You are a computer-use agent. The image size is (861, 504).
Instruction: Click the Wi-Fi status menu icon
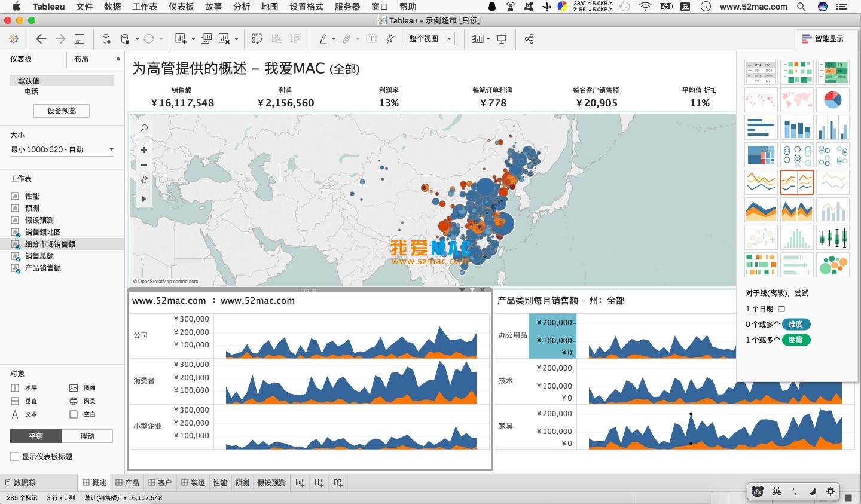(x=645, y=7)
